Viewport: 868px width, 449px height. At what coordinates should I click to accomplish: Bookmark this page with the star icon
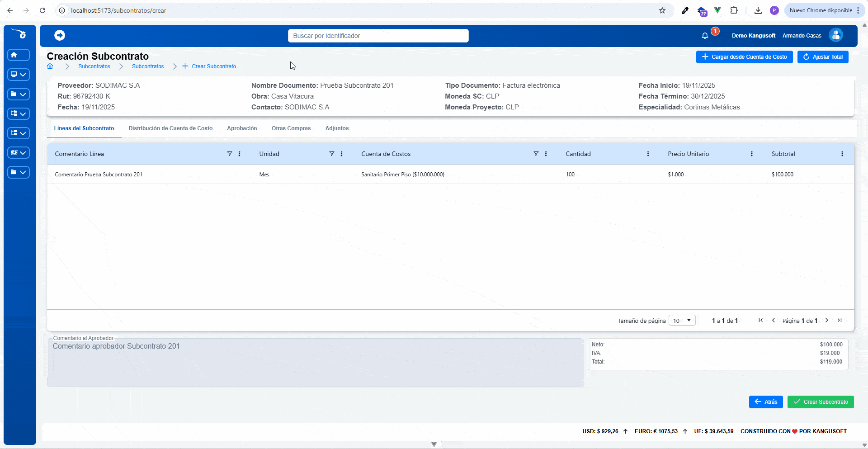[x=662, y=10]
